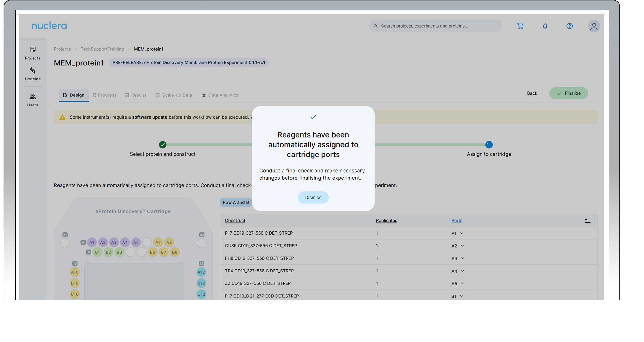
Task: Switch to the Progress tab
Action: [105, 95]
